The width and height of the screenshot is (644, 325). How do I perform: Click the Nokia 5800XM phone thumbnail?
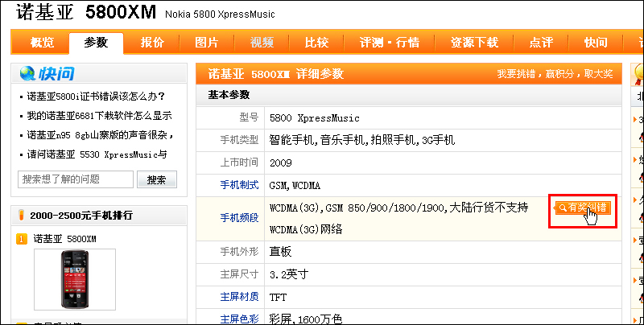pos(75,279)
